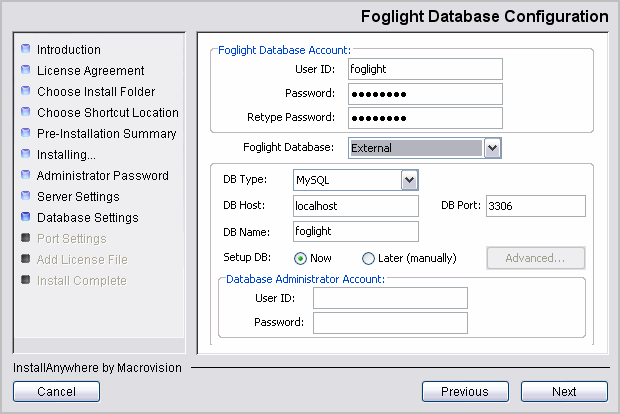
Task: Click the Introduction step bullet icon
Action: 26,50
